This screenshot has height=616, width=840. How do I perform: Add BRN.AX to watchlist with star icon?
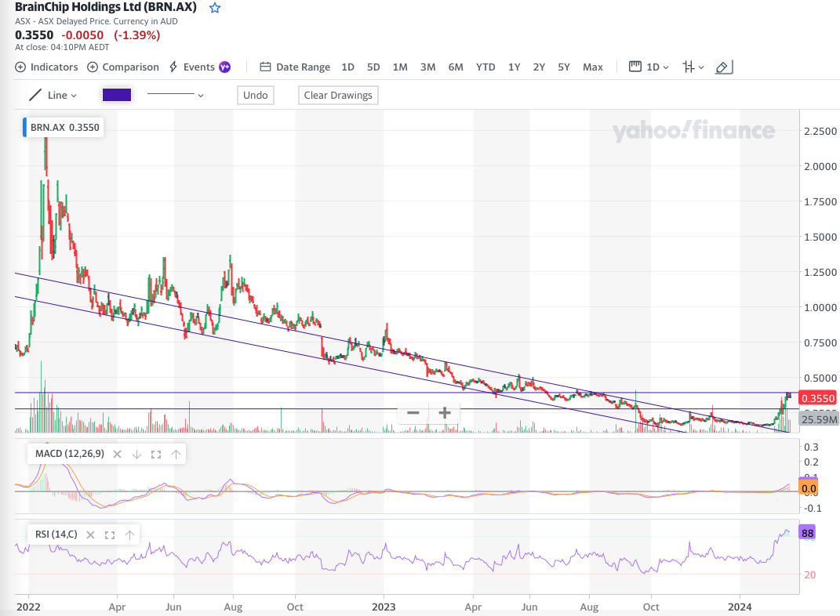215,8
